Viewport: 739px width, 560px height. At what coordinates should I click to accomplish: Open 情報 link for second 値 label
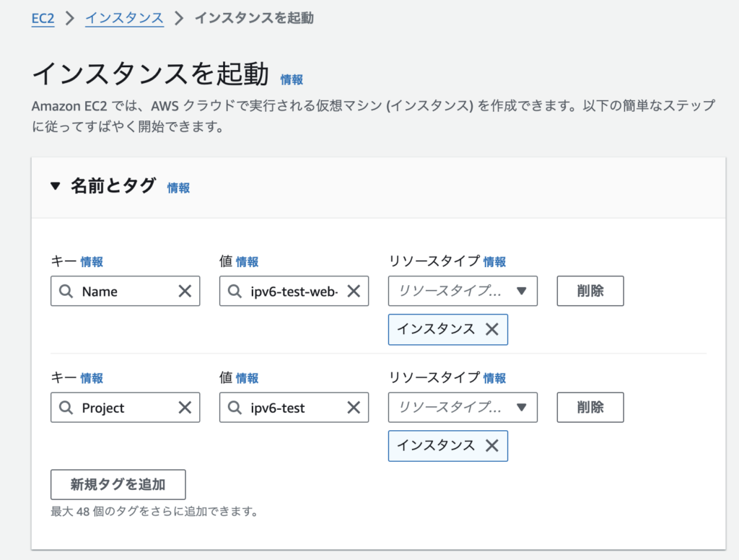tap(248, 379)
